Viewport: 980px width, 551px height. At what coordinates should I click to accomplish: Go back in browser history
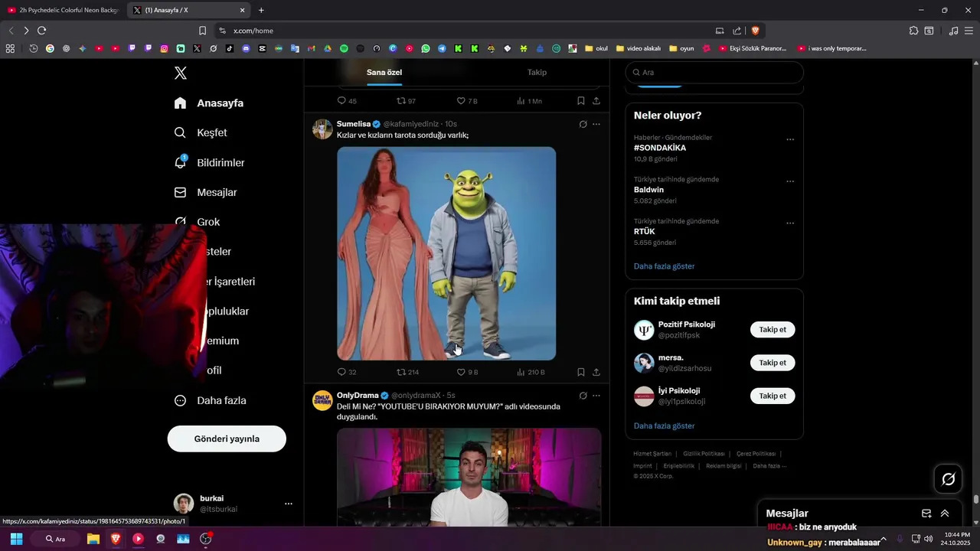[11, 31]
